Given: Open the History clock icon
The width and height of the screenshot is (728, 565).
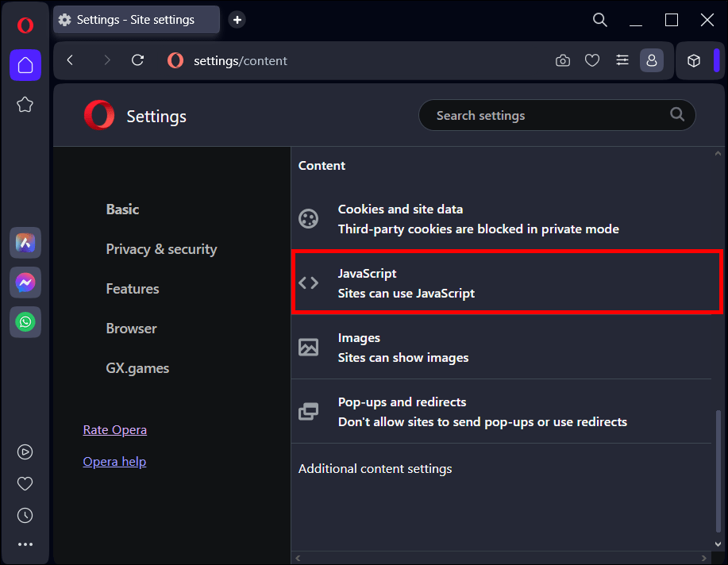Looking at the screenshot, I should (x=25, y=515).
